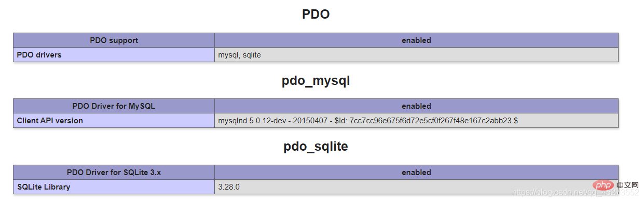Screen dimensions: 644x202
Task: Click the SQLite Library label cell
Action: coord(114,186)
